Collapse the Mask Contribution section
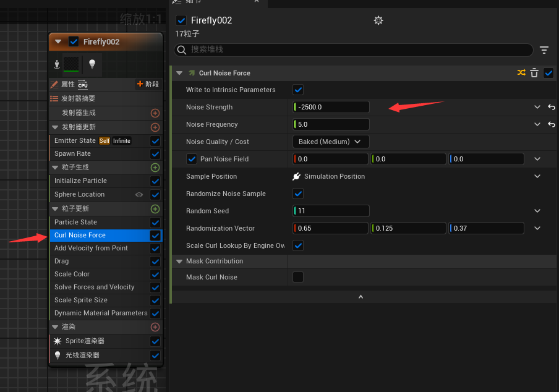Image resolution: width=559 pixels, height=392 pixels. coord(179,261)
